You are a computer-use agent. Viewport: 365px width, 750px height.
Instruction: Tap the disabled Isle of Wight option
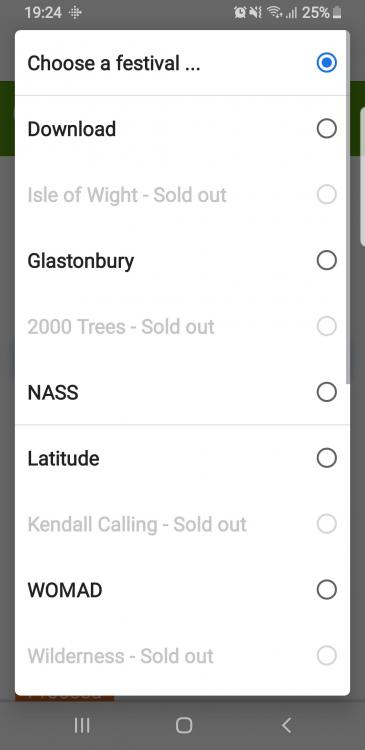(182, 195)
